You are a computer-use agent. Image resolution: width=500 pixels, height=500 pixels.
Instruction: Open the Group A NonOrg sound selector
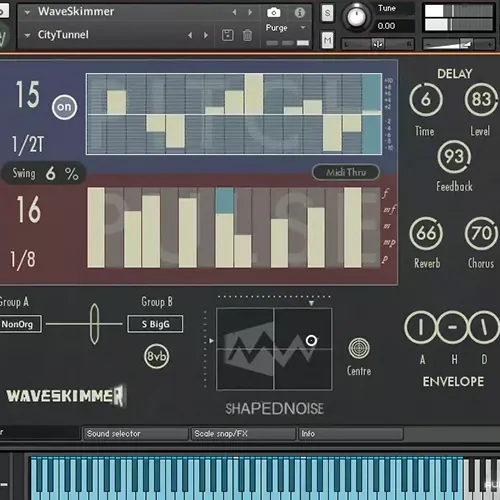(x=20, y=324)
